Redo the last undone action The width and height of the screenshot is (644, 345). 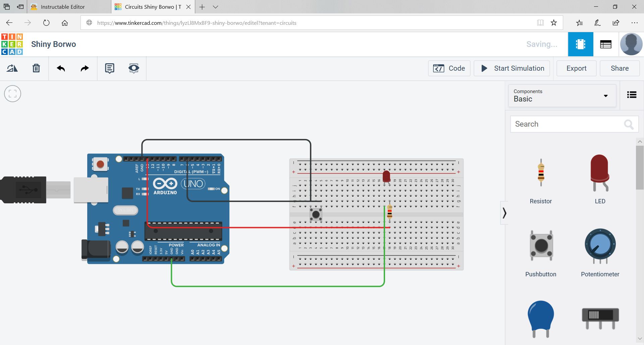(84, 68)
